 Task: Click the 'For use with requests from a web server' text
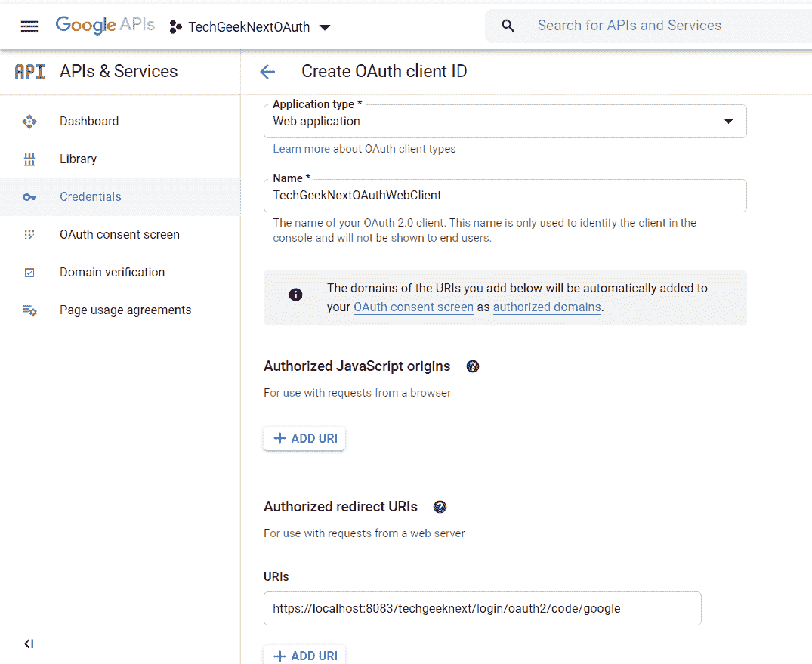[365, 533]
